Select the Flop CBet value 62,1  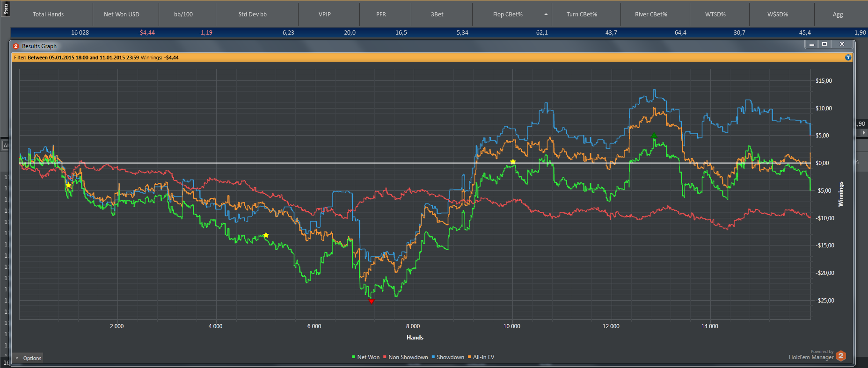(x=542, y=33)
